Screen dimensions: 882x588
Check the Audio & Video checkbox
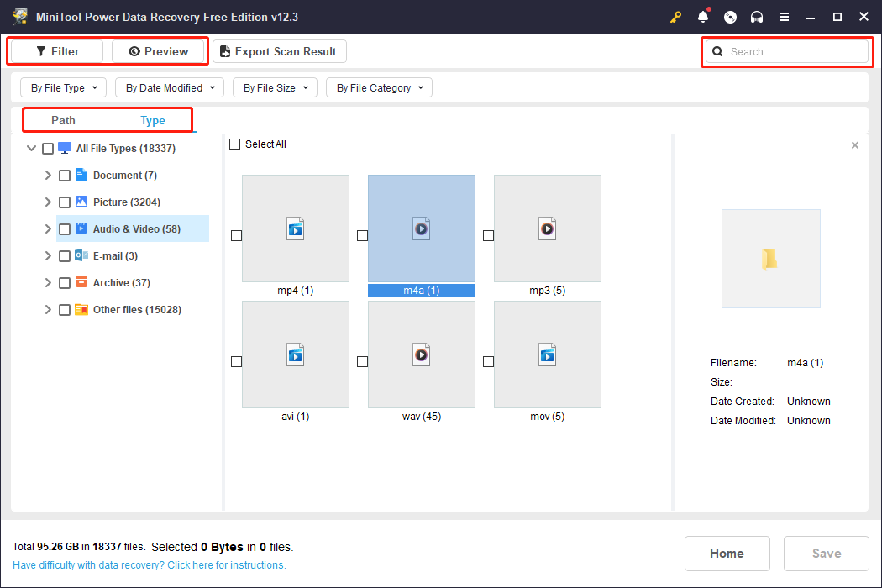coord(65,228)
